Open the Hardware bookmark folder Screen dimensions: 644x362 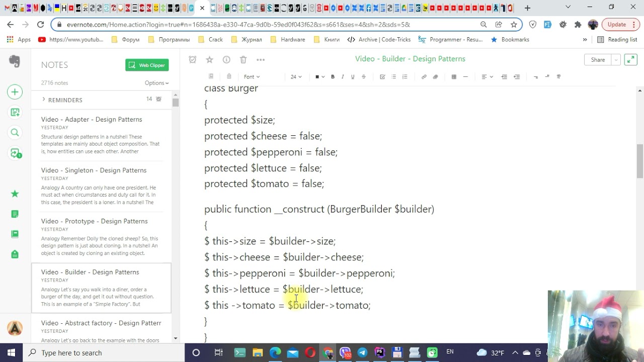(287, 39)
